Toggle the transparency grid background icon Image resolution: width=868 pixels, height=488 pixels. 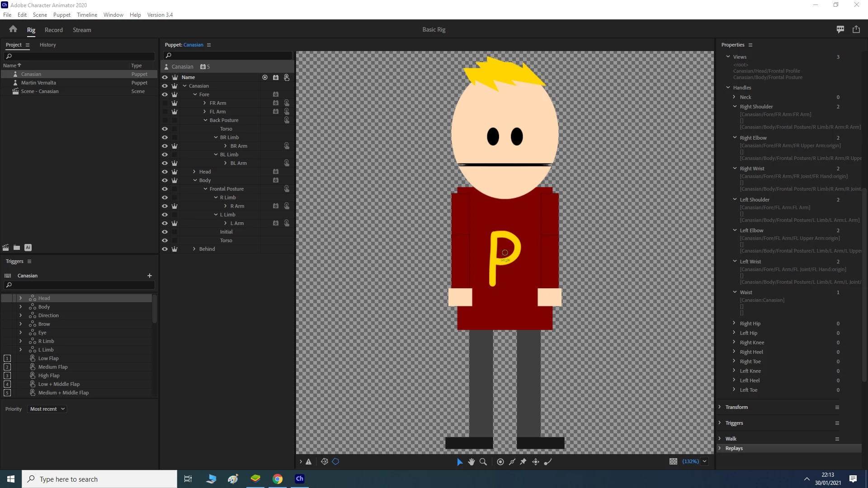point(673,461)
